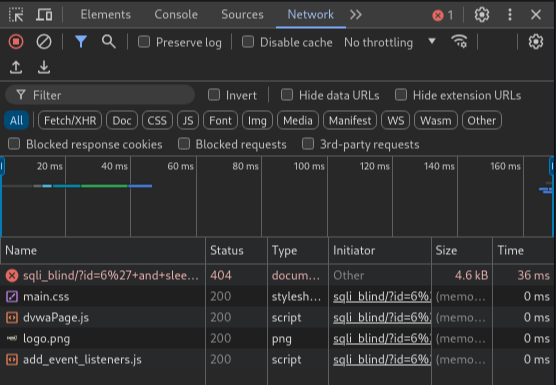556x385 pixels.
Task: Open network conditions Wi-Fi icon
Action: [459, 42]
